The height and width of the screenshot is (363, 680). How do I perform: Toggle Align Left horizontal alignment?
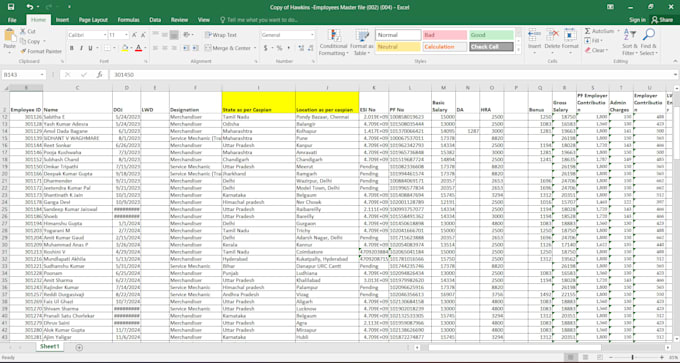(155, 48)
